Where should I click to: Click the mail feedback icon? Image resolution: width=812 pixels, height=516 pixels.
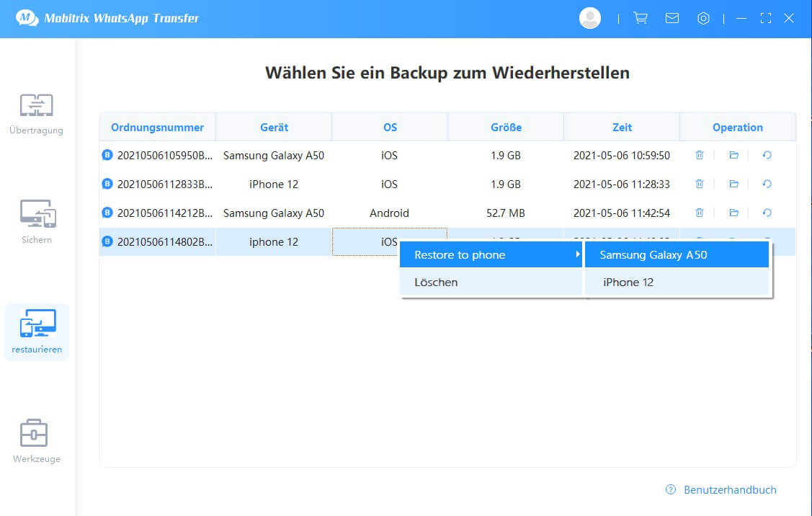tap(672, 19)
